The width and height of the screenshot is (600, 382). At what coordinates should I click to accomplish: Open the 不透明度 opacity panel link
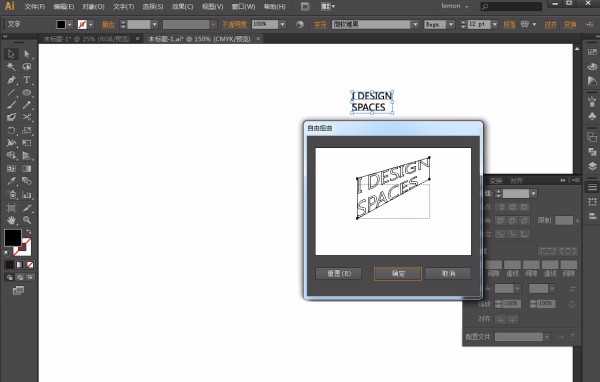tap(235, 24)
